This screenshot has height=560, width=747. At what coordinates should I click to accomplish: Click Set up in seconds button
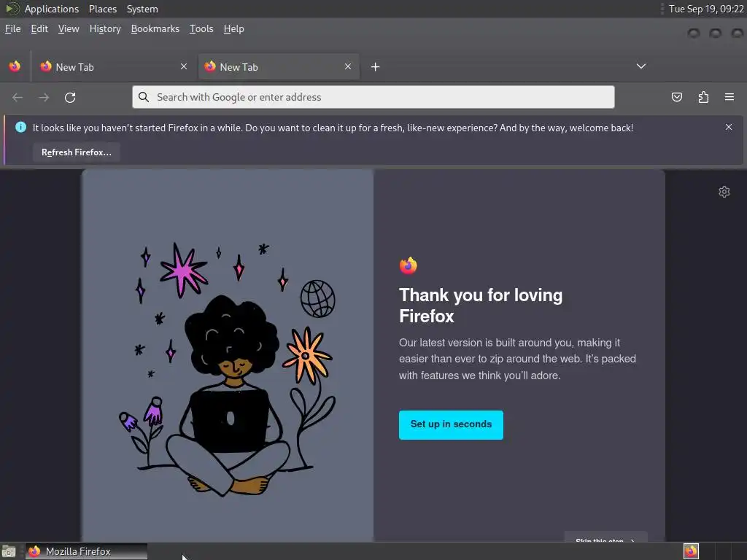click(x=451, y=425)
